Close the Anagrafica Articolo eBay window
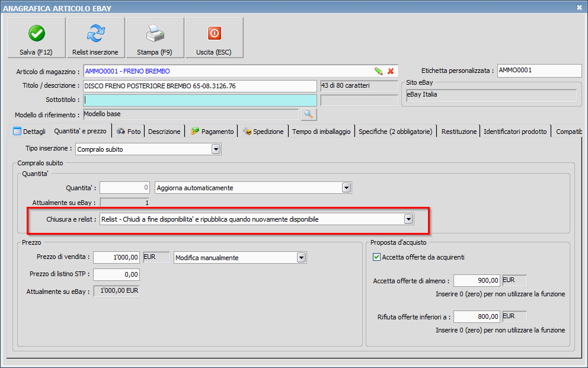Image resolution: width=588 pixels, height=368 pixels. 579,8
